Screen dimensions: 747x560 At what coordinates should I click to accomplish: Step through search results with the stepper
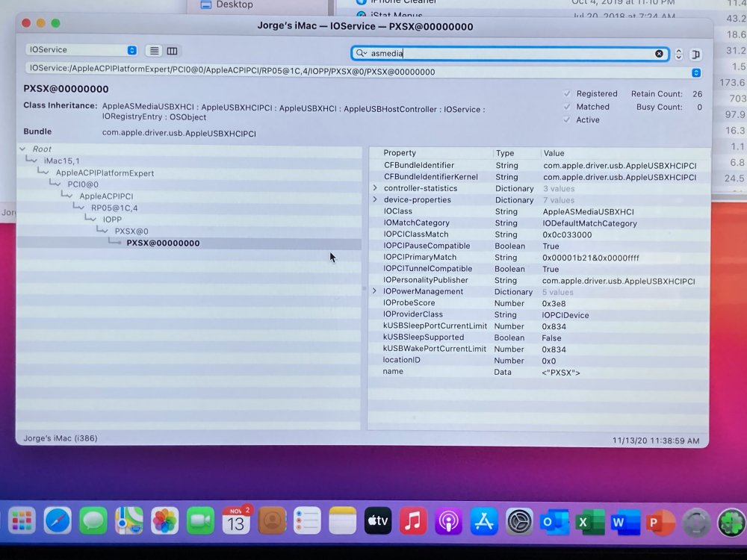(x=679, y=55)
